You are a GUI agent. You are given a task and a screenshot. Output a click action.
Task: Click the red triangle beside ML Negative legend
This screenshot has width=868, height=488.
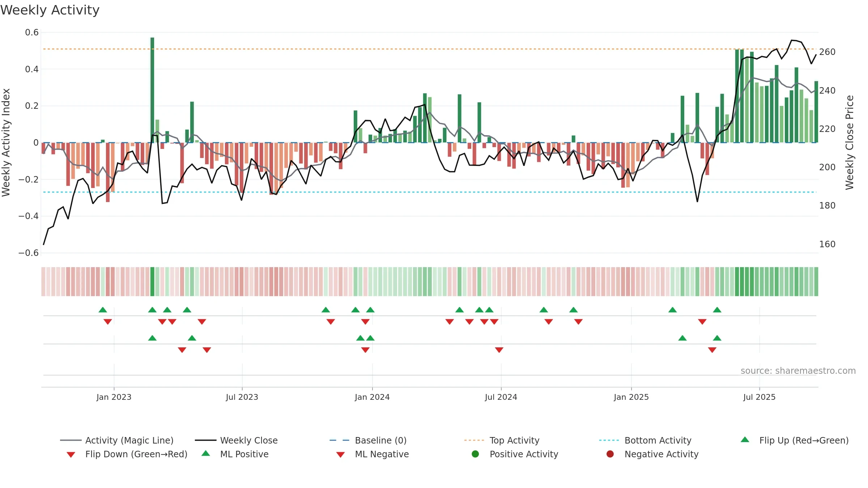point(341,455)
